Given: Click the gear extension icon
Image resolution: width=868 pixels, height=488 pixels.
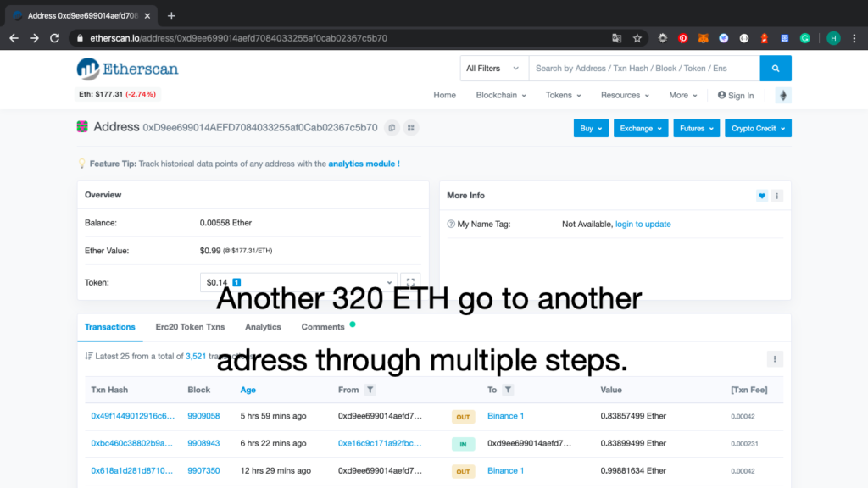Looking at the screenshot, I should click(663, 38).
